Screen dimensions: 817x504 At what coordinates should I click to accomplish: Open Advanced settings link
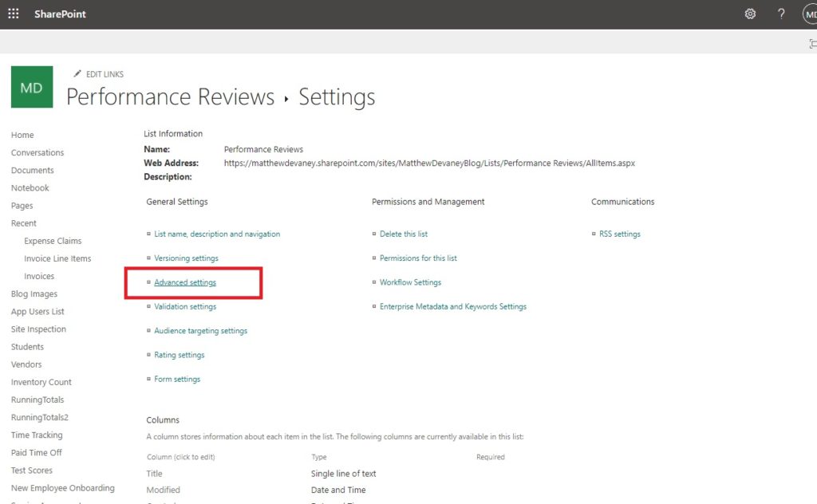185,282
